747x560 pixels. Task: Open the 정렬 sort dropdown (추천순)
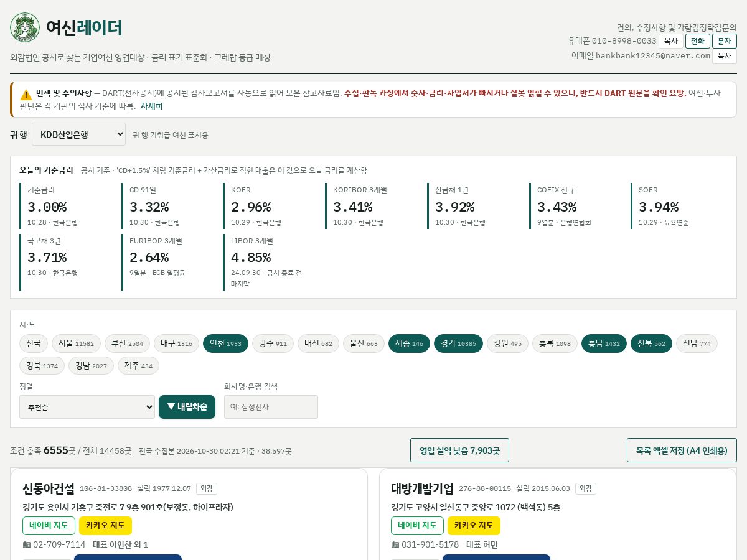87,407
